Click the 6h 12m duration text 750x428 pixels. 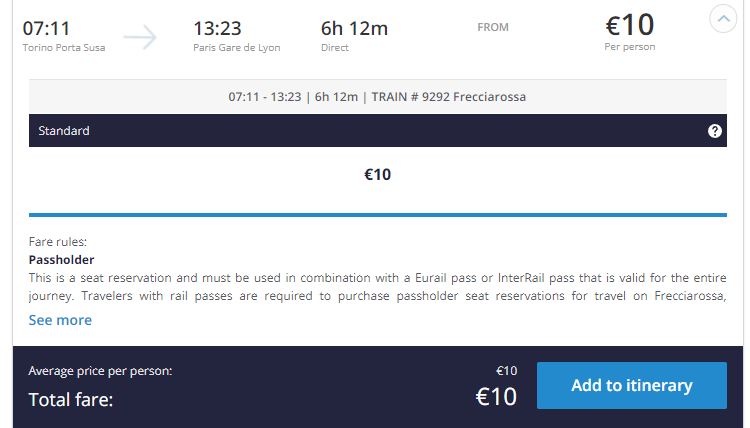354,29
